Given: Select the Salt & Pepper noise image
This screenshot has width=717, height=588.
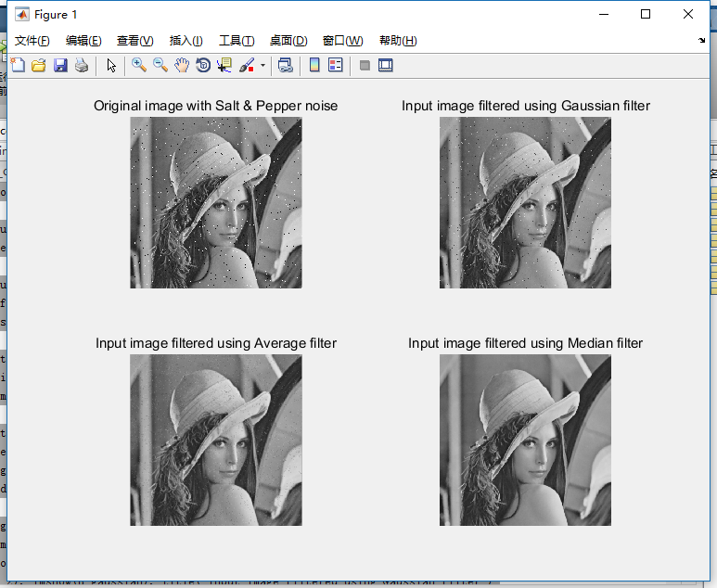Looking at the screenshot, I should pos(216,202).
